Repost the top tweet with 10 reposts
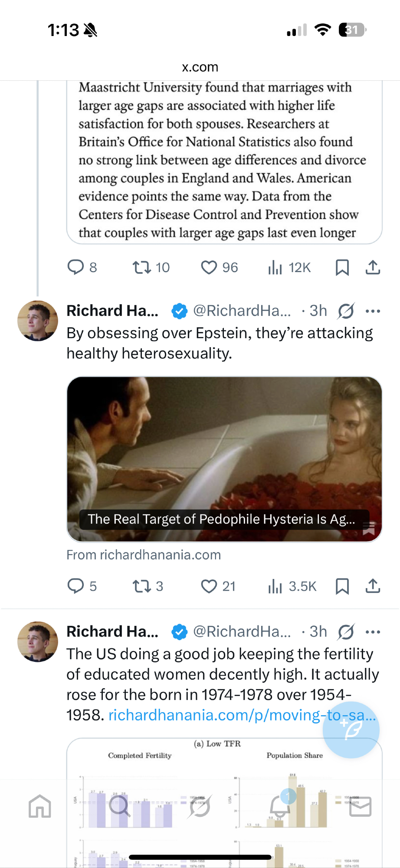Image resolution: width=400 pixels, height=868 pixels. (x=151, y=267)
